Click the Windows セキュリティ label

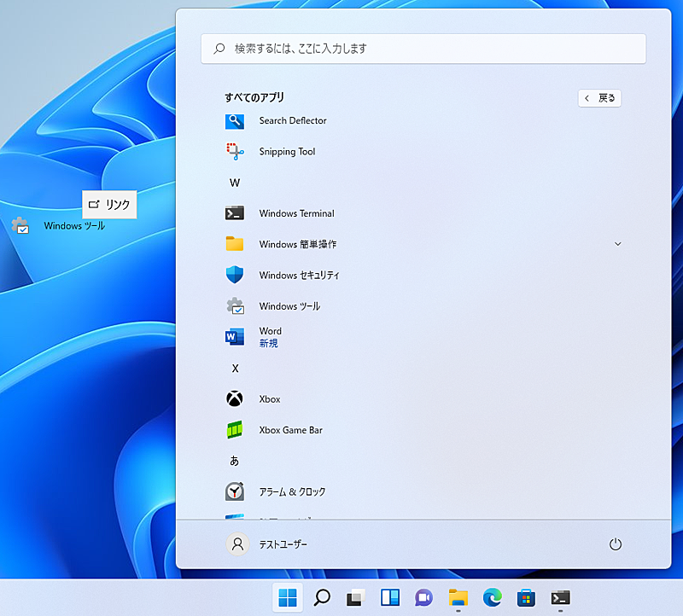coord(299,275)
